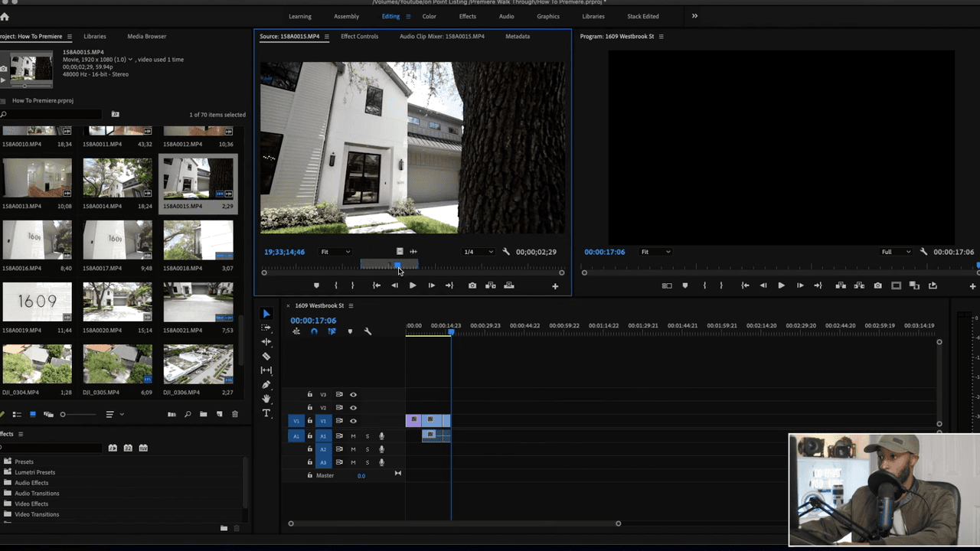Play the Source monitor clip
The width and height of the screenshot is (980, 551).
413,285
